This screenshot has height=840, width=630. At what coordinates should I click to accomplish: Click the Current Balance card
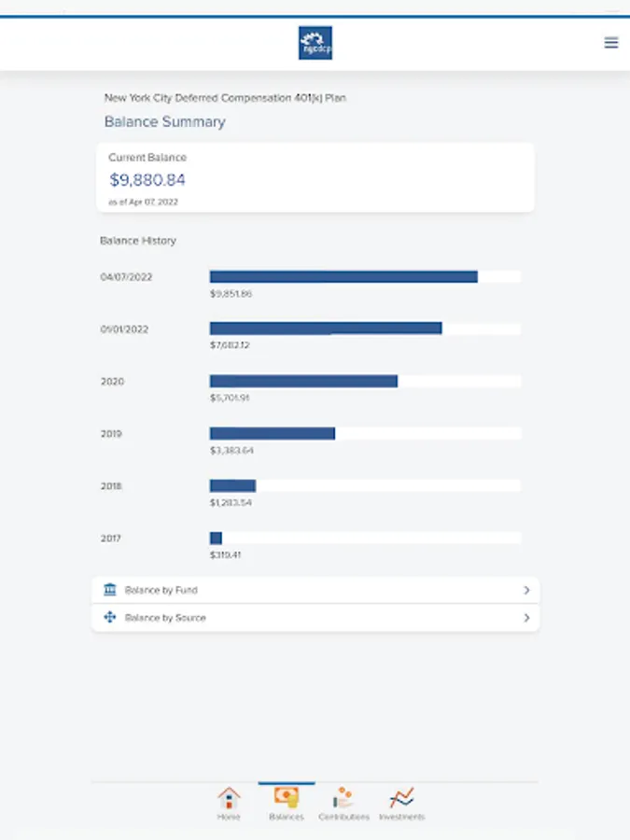315,177
